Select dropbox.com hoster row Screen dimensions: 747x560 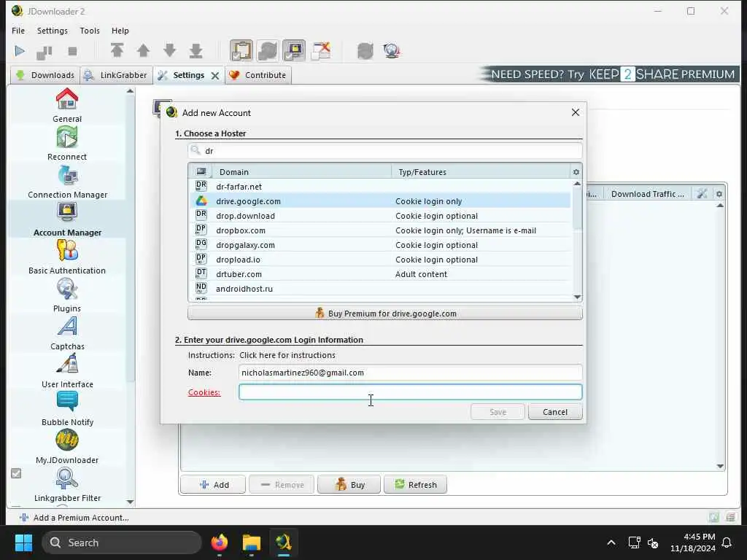(x=380, y=230)
